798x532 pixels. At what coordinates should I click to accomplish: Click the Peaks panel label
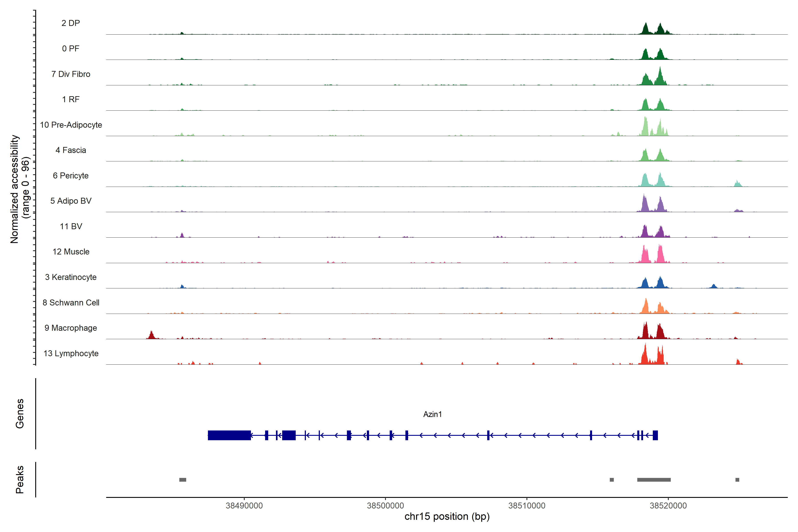pyautogui.click(x=20, y=479)
